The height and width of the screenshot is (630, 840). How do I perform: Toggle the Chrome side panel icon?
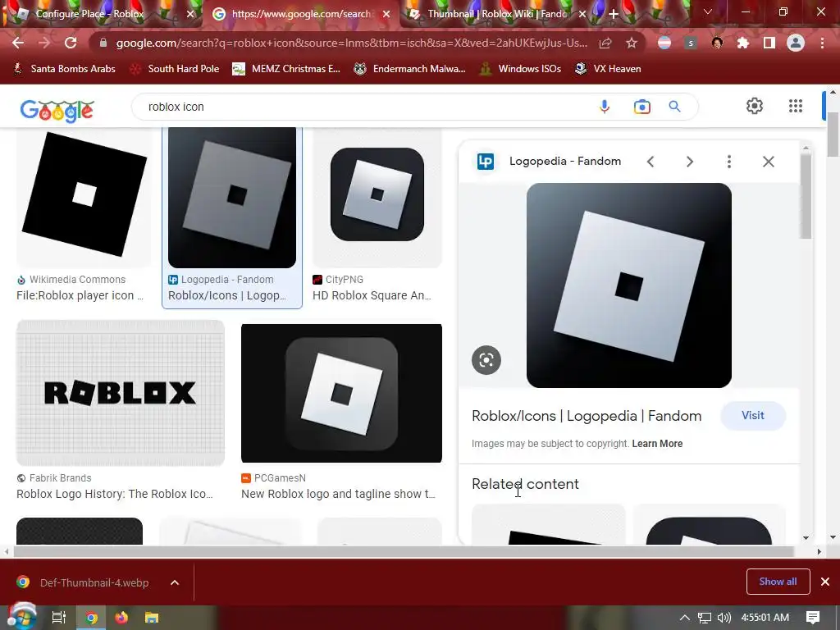tap(769, 43)
